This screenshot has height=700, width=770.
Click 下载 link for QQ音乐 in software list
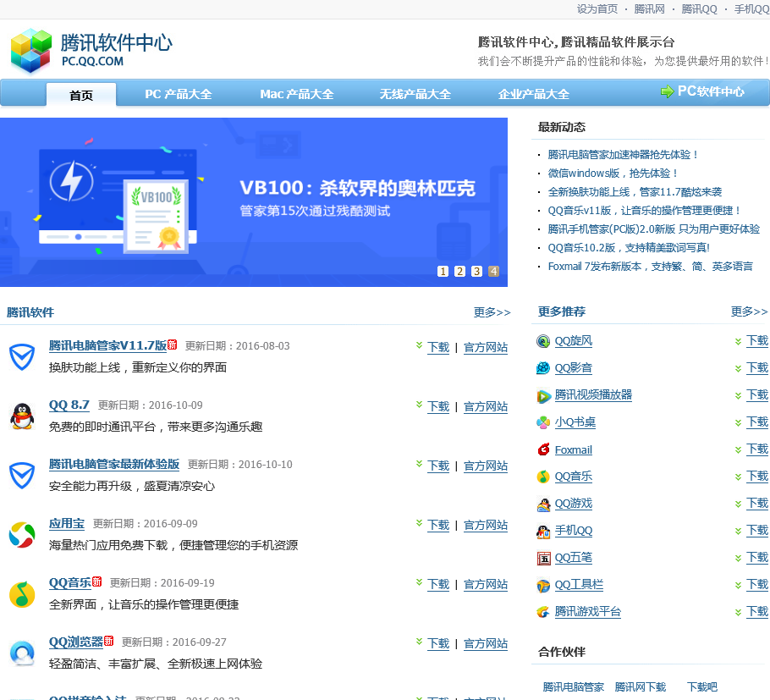pyautogui.click(x=438, y=585)
